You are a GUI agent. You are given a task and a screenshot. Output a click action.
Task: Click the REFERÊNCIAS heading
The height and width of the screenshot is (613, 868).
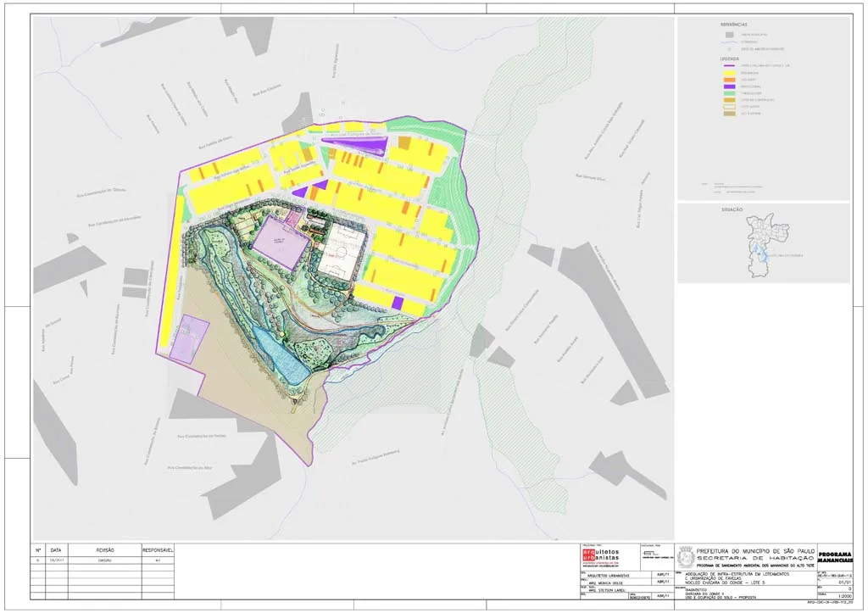(733, 25)
